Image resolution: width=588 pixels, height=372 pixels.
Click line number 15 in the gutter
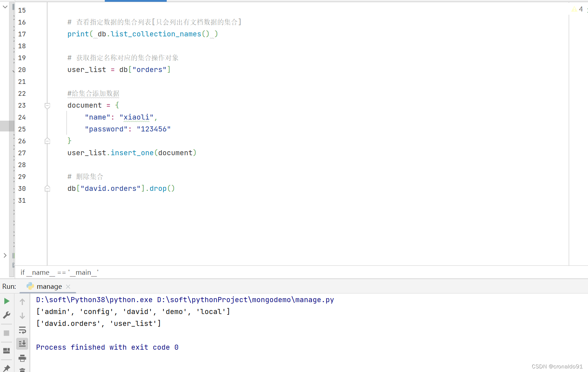click(22, 10)
